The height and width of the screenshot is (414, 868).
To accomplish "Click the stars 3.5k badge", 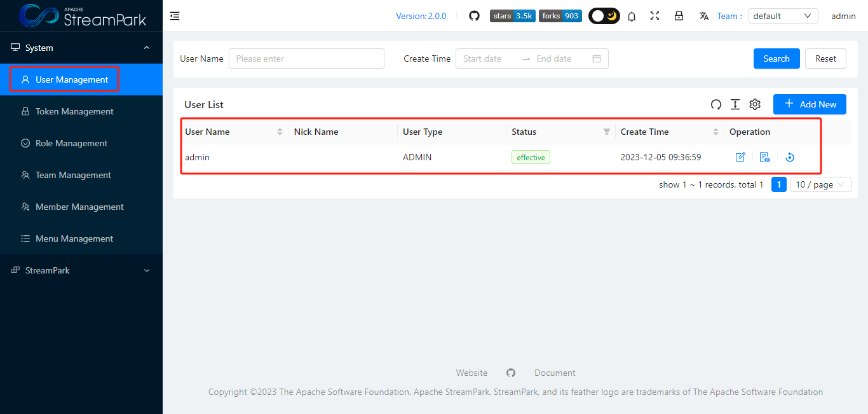I will 513,16.
